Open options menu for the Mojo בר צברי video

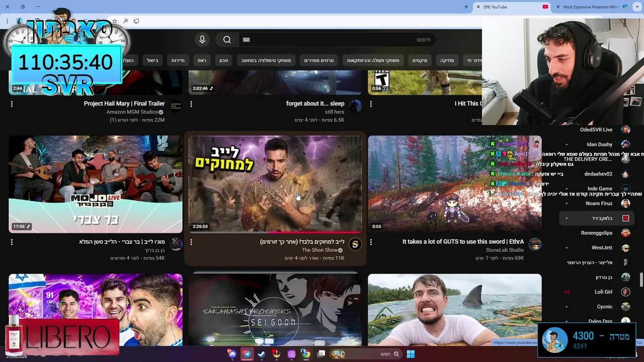(12, 242)
